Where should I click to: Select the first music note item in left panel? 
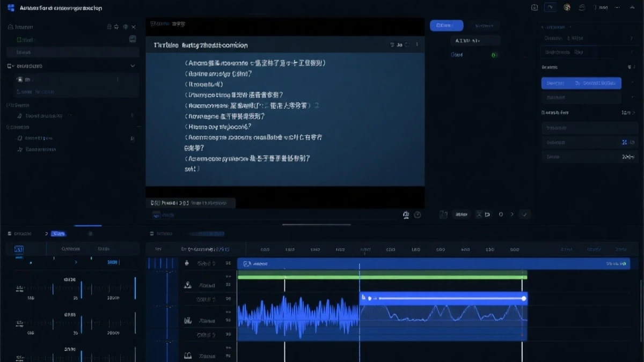tap(20, 116)
